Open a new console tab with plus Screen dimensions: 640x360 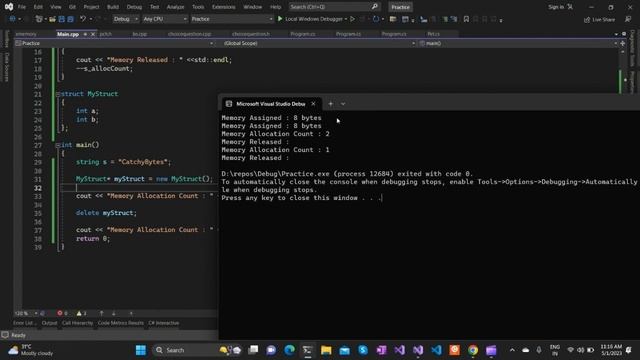[x=331, y=104]
